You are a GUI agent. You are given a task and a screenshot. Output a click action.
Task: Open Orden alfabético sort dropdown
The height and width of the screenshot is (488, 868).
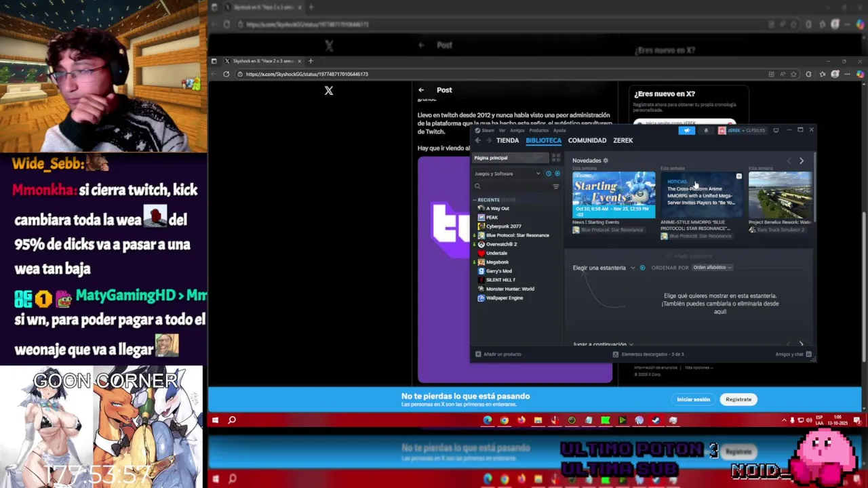pyautogui.click(x=712, y=268)
